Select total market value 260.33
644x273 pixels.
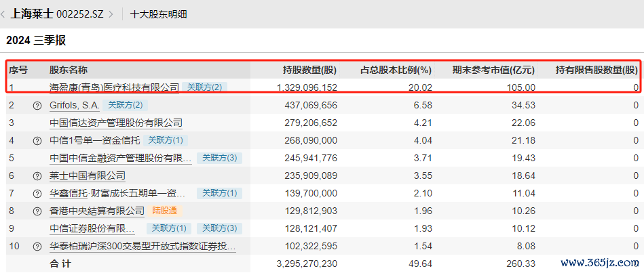click(x=522, y=264)
